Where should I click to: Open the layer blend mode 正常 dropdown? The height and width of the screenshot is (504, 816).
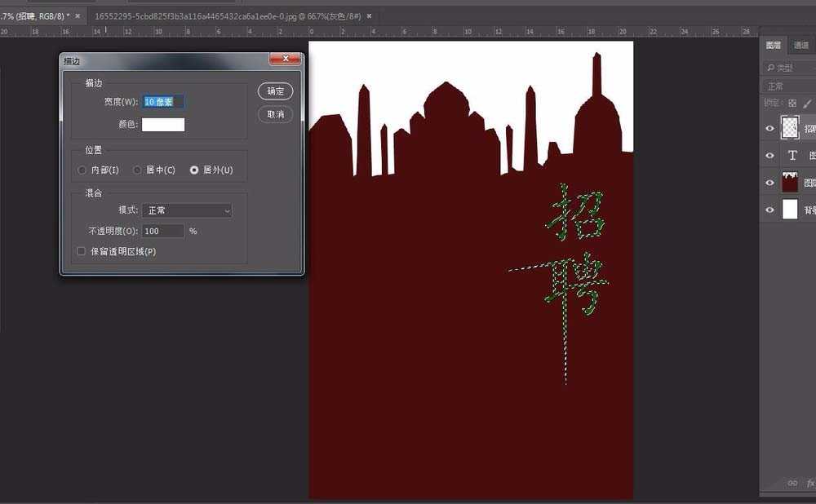click(788, 86)
